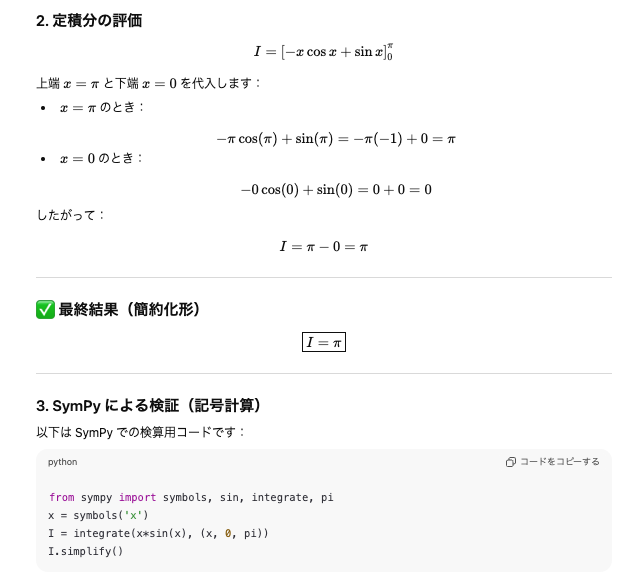Click the integrate(x*sin(x), ...) code line
Viewport: 623px width, 578px height.
(159, 533)
